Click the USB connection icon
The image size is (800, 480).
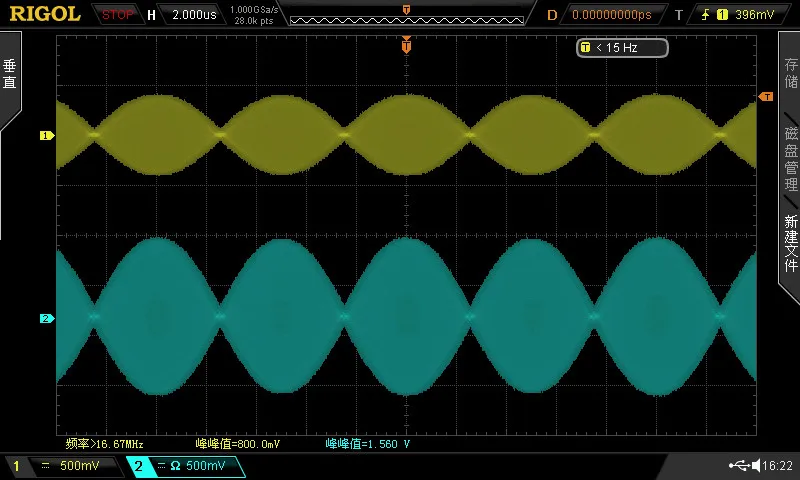point(739,465)
